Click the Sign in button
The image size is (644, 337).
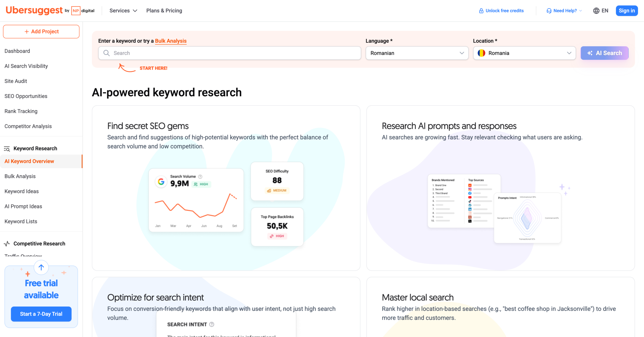(x=627, y=11)
